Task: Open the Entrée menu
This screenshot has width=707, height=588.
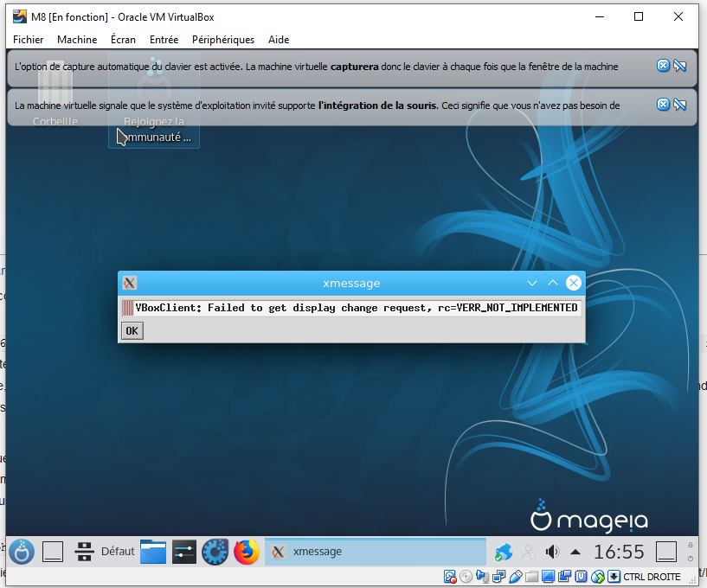Action: (164, 40)
